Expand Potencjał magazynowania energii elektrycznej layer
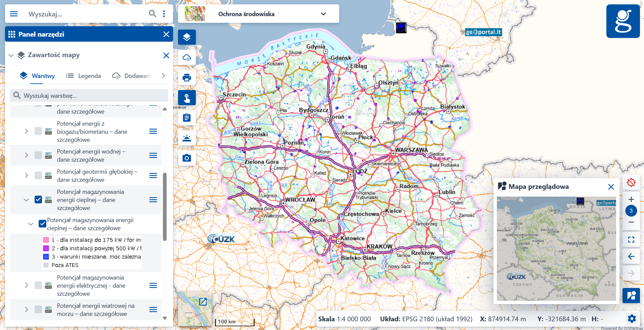The image size is (644, 330). point(27,285)
